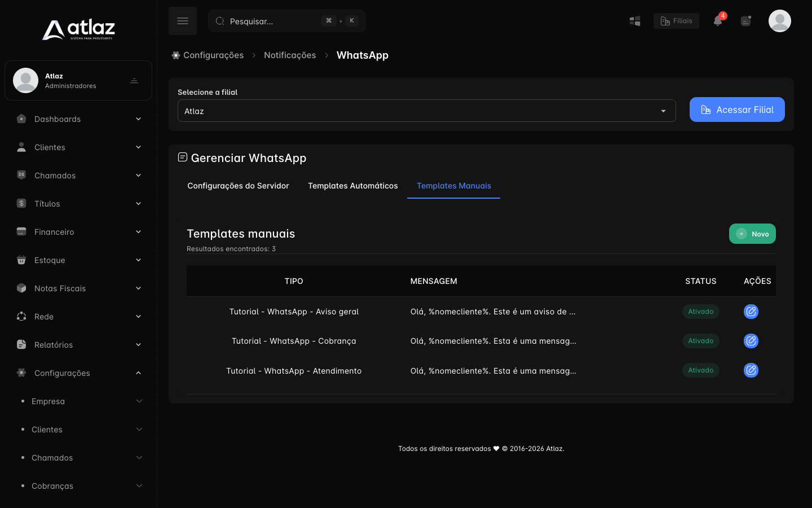Viewport: 812px width, 508px height.
Task: Click Ativado status of Cobrança row
Action: (701, 341)
